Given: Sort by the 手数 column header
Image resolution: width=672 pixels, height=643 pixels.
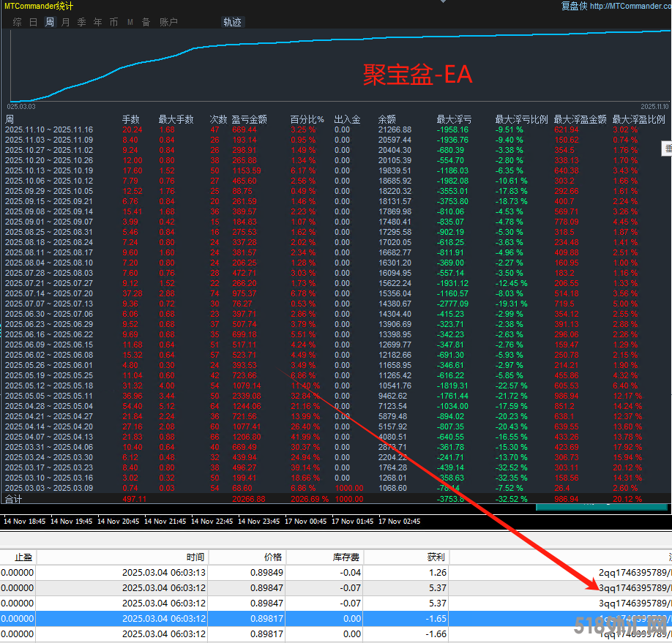Looking at the screenshot, I should click(130, 119).
